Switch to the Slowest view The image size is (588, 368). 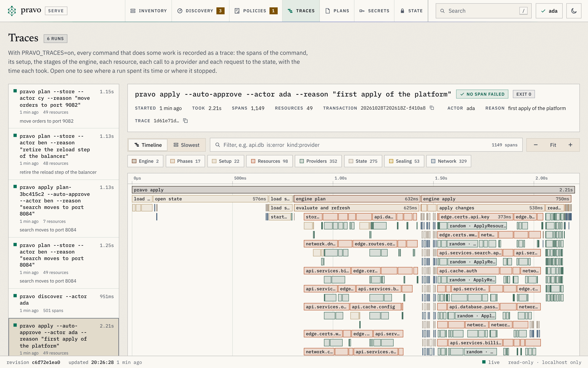(186, 145)
